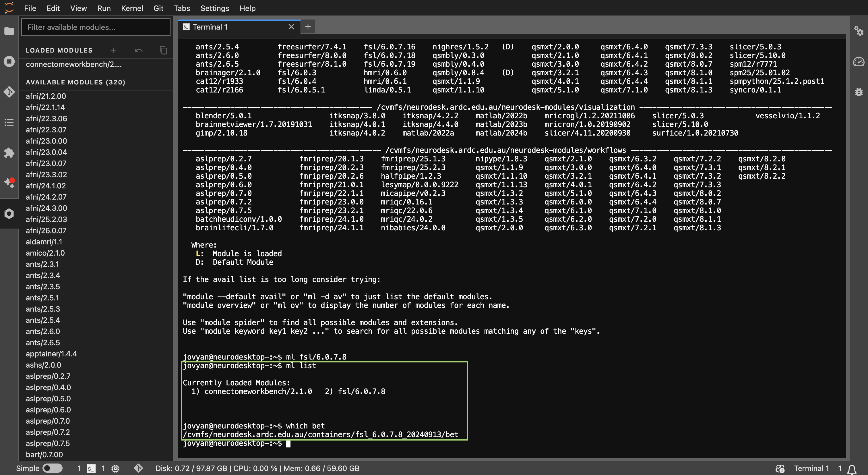Open the File menu
868x475 pixels.
(x=30, y=8)
